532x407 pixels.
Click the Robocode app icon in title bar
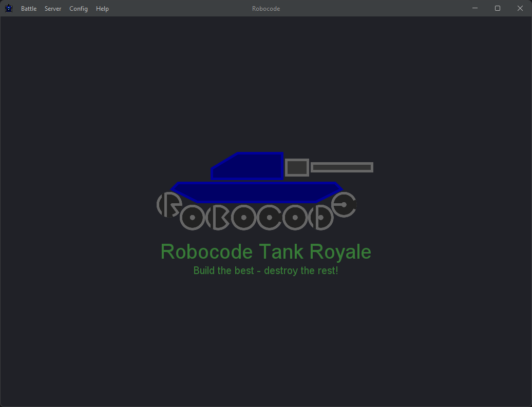pos(9,9)
